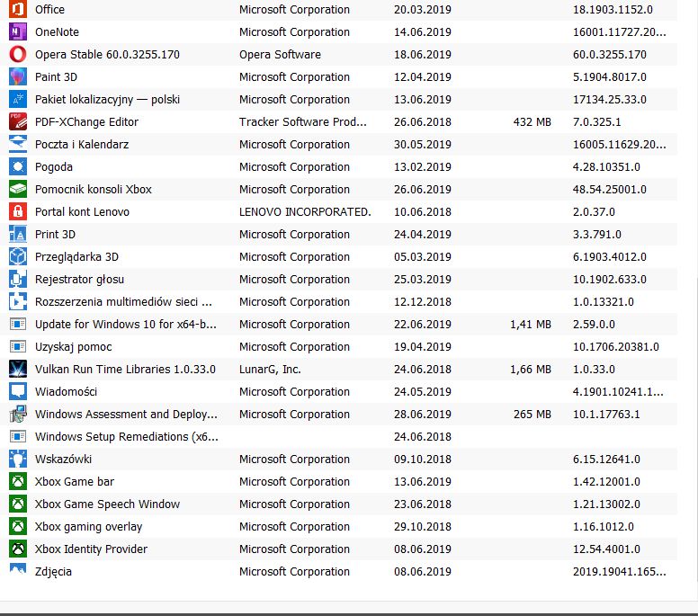698x616 pixels.
Task: Click the Portal kont Lenovo lock icon
Action: pos(18,212)
